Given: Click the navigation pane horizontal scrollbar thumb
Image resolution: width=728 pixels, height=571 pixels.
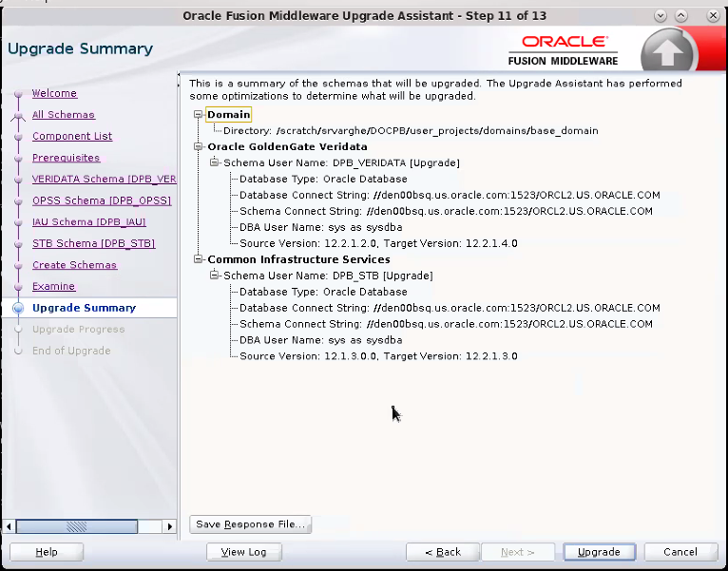Looking at the screenshot, I should tap(77, 526).
